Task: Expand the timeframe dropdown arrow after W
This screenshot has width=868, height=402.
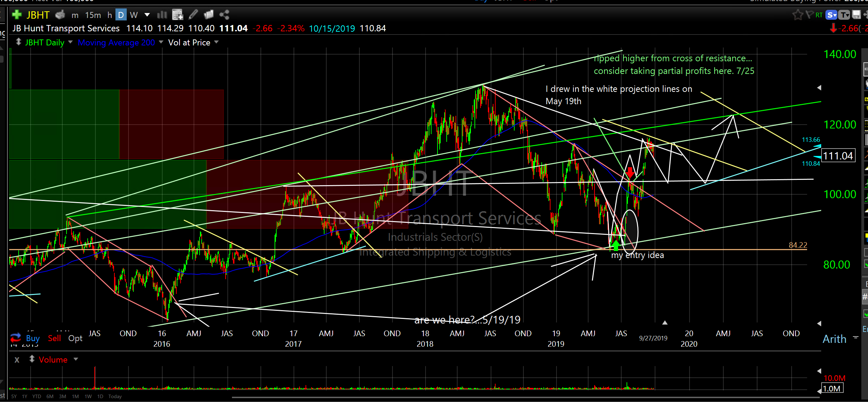Action: (147, 15)
